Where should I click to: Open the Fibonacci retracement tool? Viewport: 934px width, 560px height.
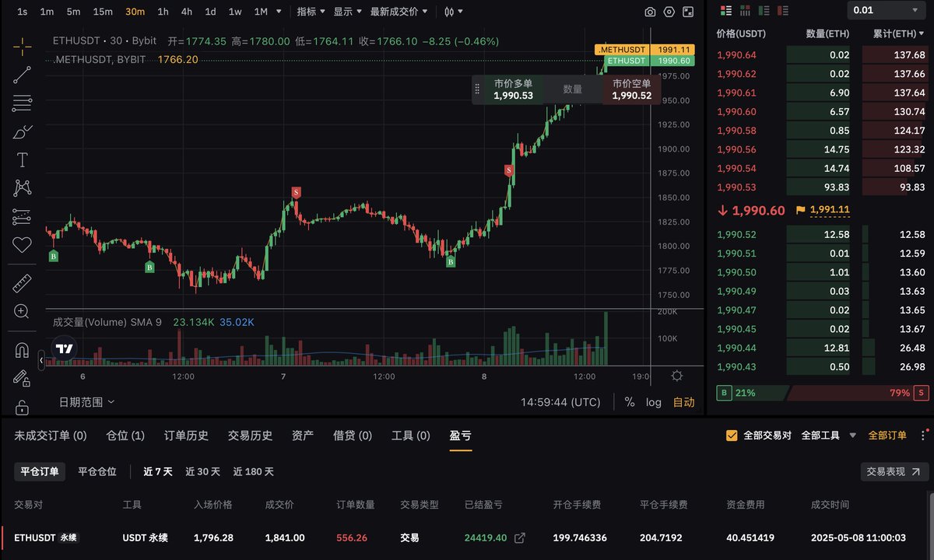[22, 103]
